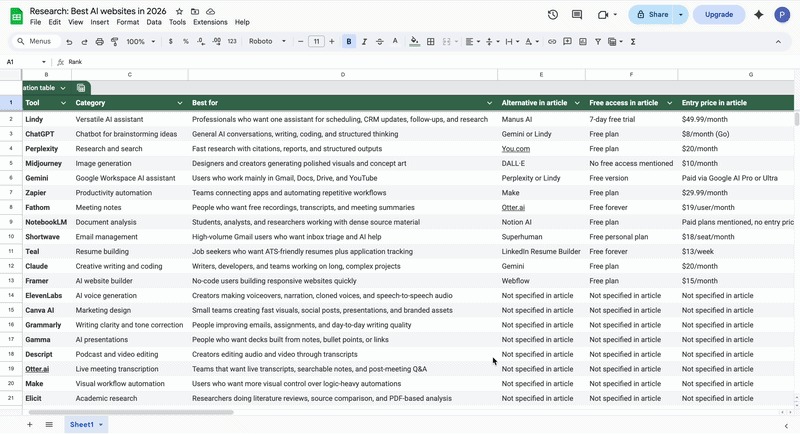This screenshot has height=434, width=800.
Task: Move document with folder icon
Action: [x=195, y=11]
